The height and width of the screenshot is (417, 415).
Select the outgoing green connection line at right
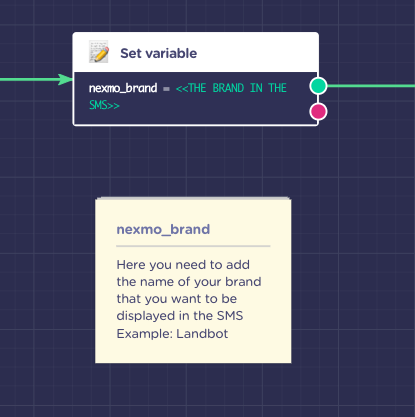pyautogui.click(x=371, y=86)
